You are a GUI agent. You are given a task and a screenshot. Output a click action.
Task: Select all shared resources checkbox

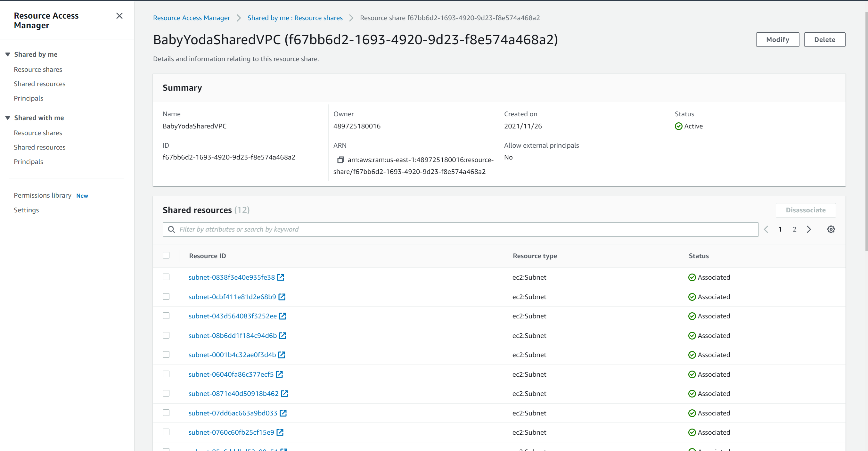tap(166, 255)
